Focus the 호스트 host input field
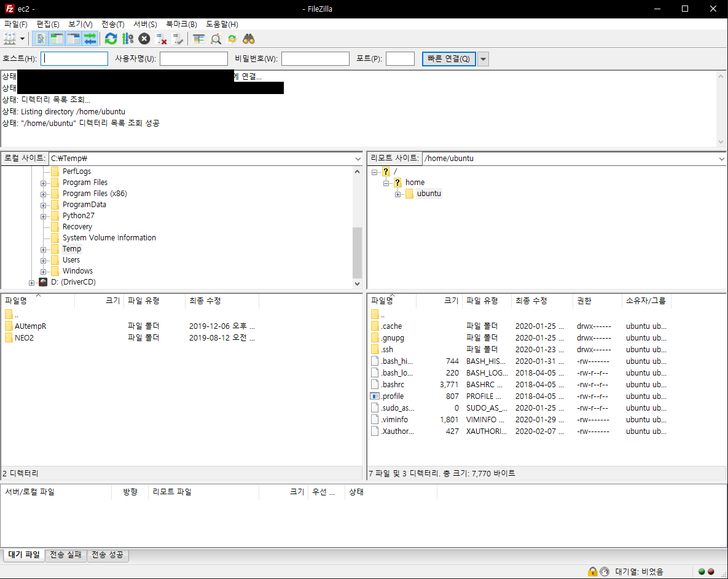Image resolution: width=728 pixels, height=579 pixels. coord(74,58)
